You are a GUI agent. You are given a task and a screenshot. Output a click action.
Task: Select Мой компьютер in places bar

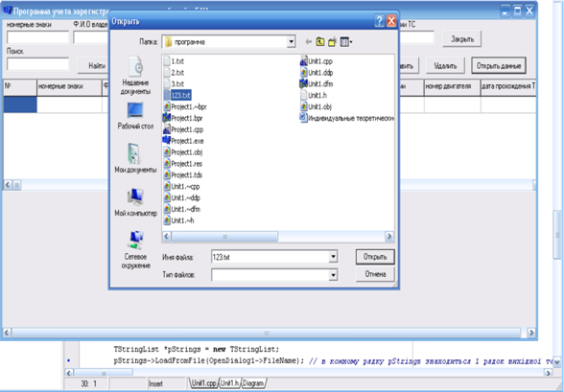point(135,202)
